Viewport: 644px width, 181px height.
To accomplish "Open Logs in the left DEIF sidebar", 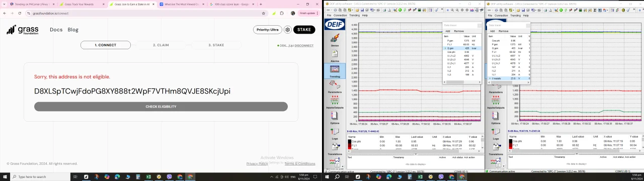I will pyautogui.click(x=335, y=133).
